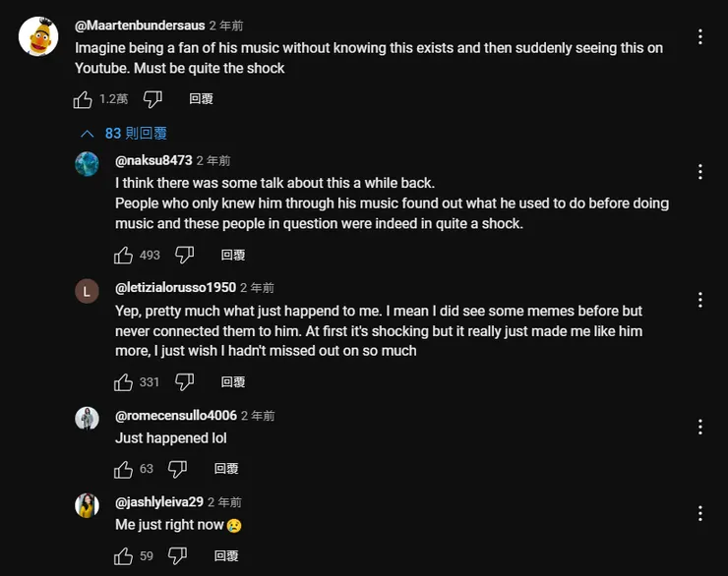Reply to jashlyleiva29's comment
This screenshot has width=728, height=576.
(226, 556)
